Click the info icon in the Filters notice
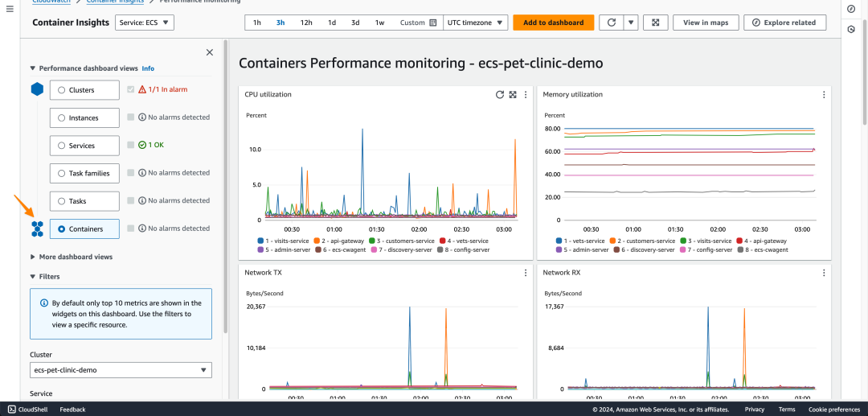 pos(43,303)
